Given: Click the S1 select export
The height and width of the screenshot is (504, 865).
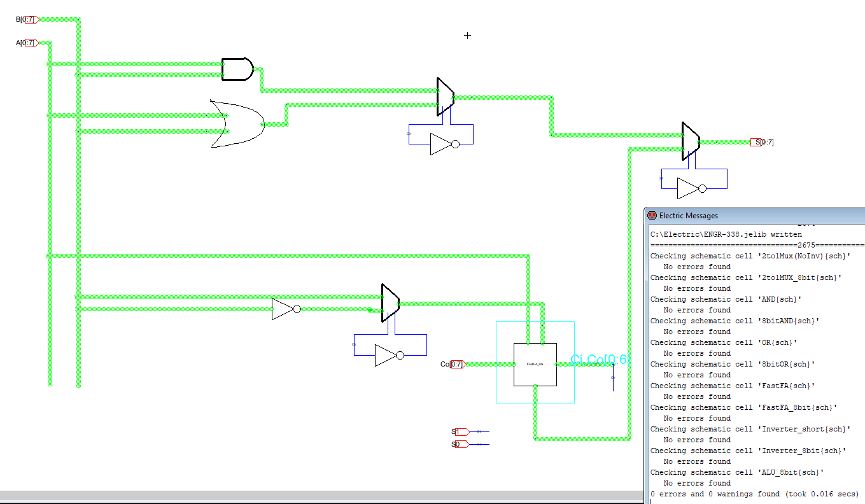Looking at the screenshot, I should 460,432.
